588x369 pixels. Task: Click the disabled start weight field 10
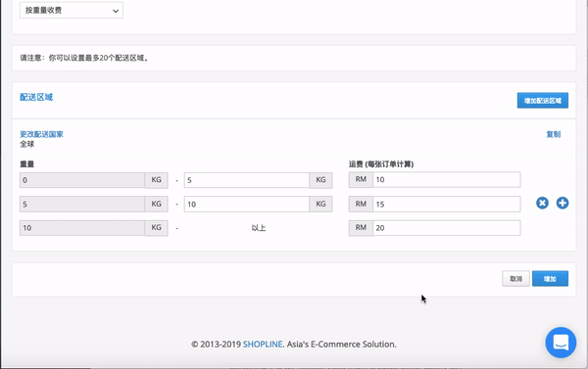click(82, 228)
